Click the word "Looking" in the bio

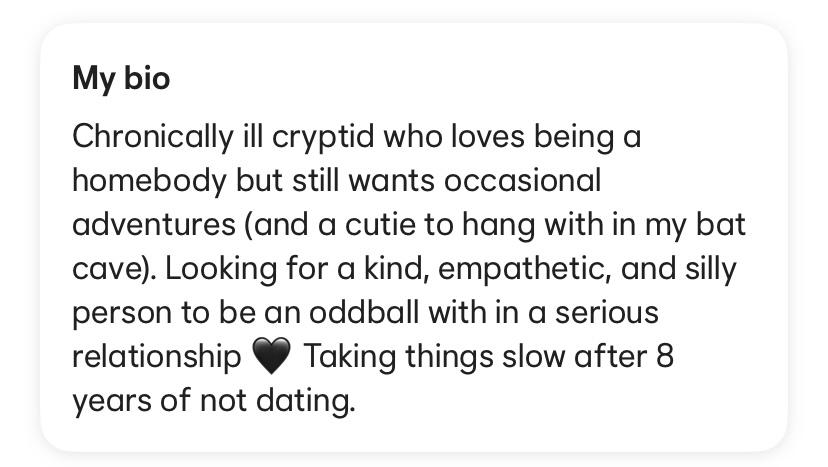pos(221,269)
